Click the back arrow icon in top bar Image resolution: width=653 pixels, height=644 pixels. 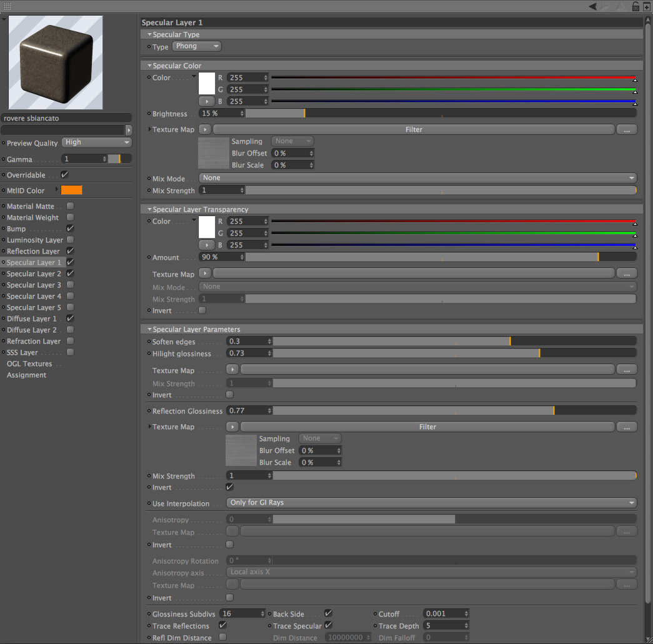tap(592, 6)
